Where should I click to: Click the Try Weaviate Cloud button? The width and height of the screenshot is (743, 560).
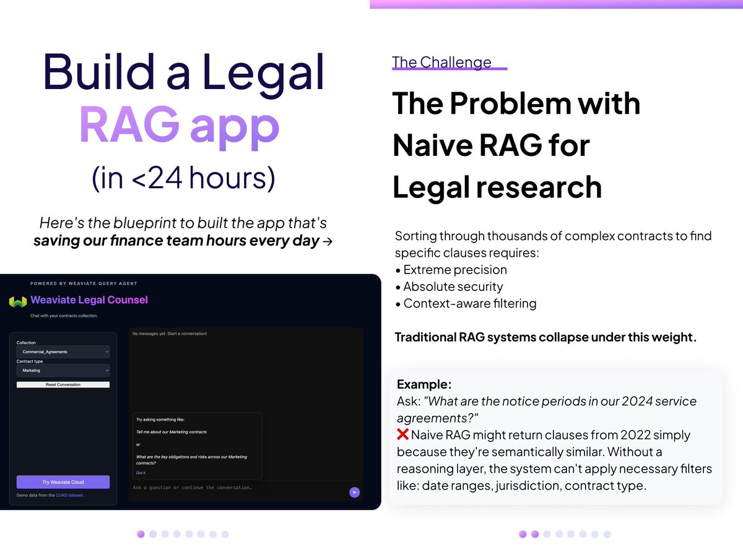tap(63, 482)
